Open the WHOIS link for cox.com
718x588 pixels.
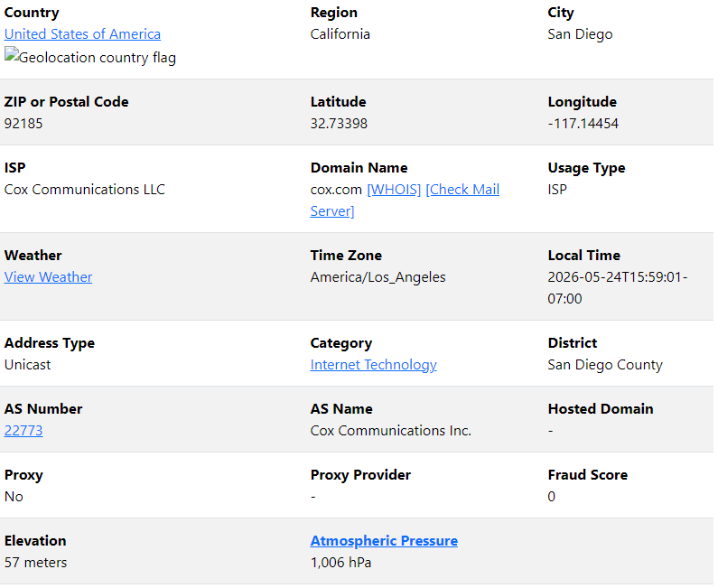point(394,190)
